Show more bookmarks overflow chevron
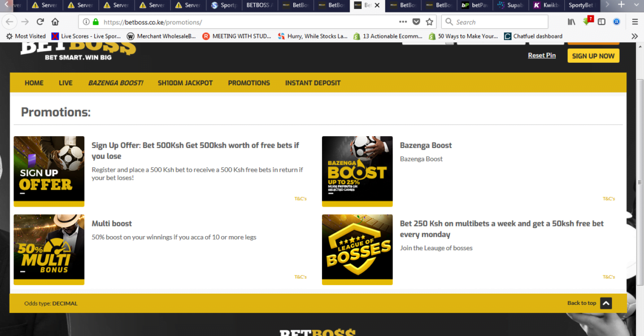 click(x=634, y=36)
